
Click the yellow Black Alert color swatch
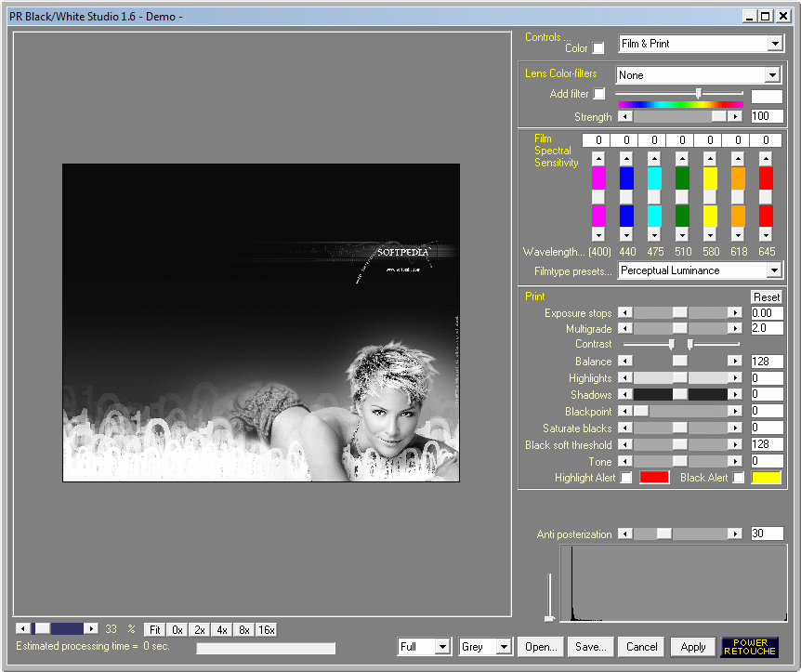767,478
